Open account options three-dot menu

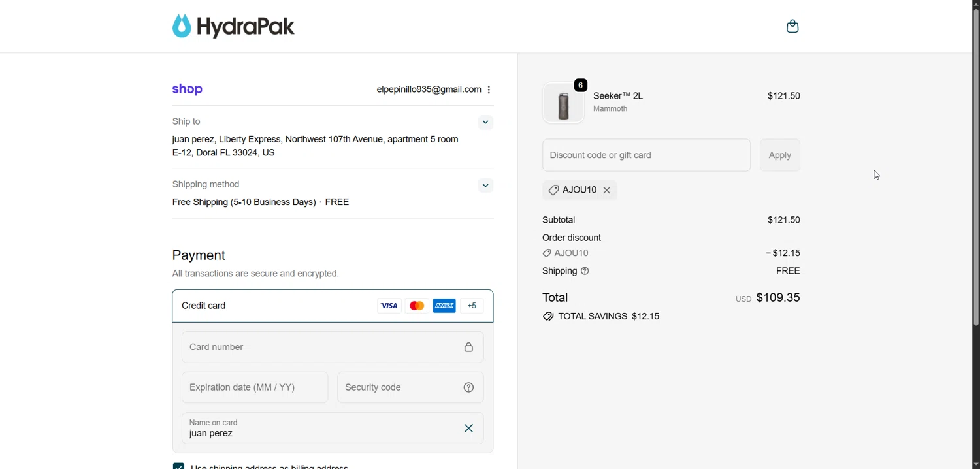click(489, 90)
